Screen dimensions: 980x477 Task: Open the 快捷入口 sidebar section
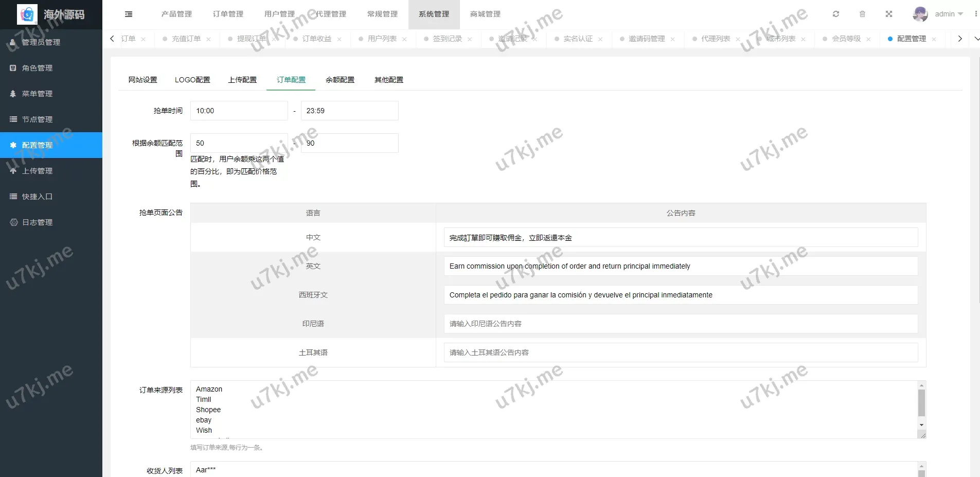click(36, 197)
